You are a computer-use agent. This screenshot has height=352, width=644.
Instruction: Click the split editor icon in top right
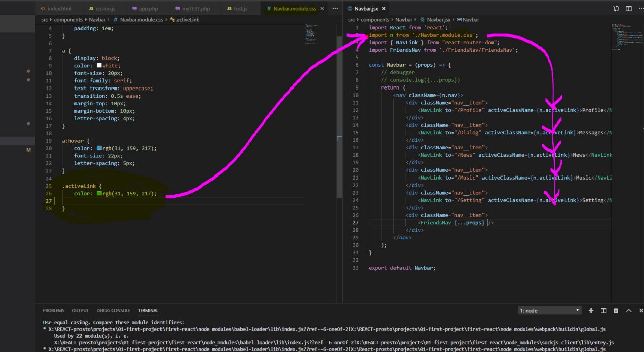pyautogui.click(x=628, y=9)
